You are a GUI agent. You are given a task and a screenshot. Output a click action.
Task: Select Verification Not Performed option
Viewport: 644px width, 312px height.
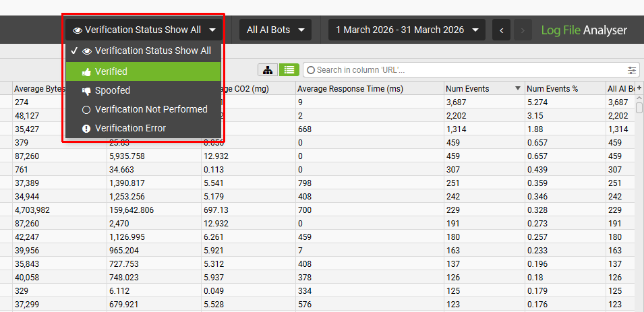pyautogui.click(x=150, y=109)
